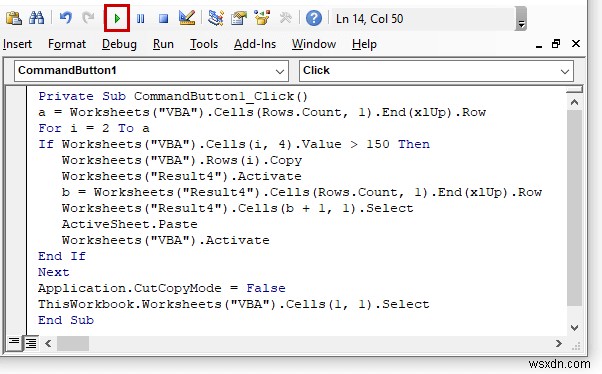Click the line starting 'a = Worksheets("VBA")'
The height and width of the screenshot is (374, 602).
point(262,112)
